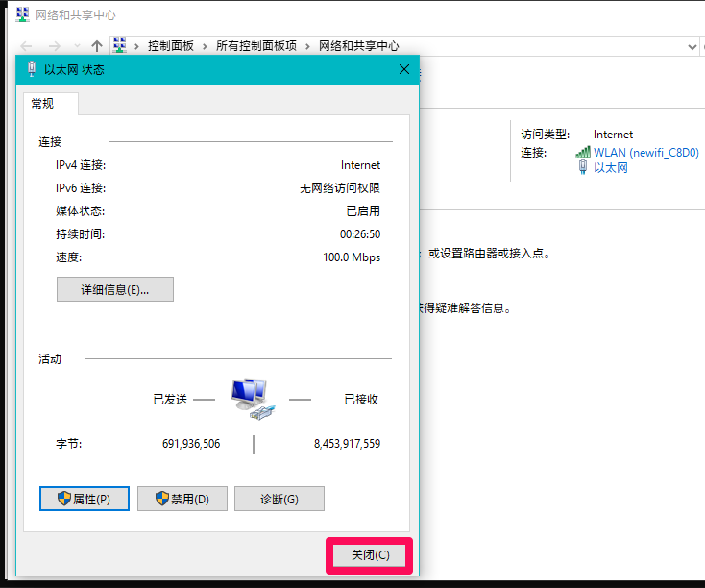Image resolution: width=705 pixels, height=588 pixels.
Task: Select the 常规 tab
Action: click(x=43, y=104)
